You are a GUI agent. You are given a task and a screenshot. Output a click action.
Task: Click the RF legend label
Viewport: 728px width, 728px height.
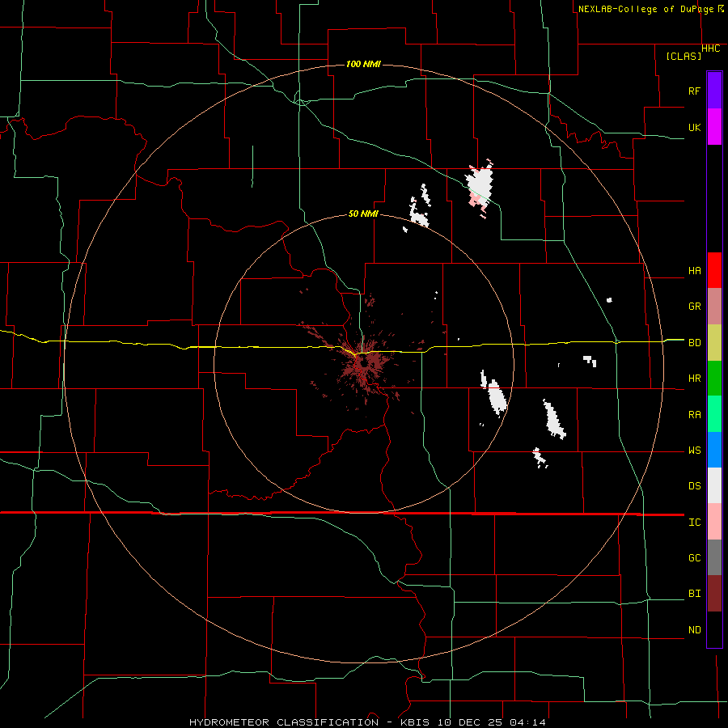[x=694, y=91]
